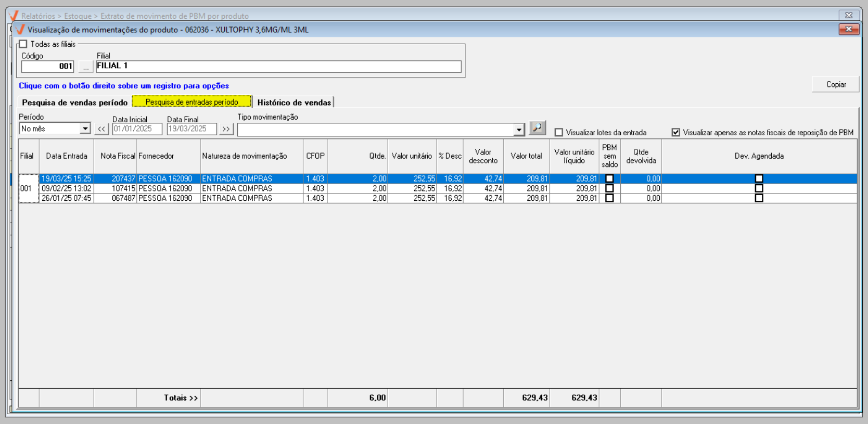The height and width of the screenshot is (424, 868).
Task: Check Visualizar lotes da entrada option
Action: (x=559, y=133)
